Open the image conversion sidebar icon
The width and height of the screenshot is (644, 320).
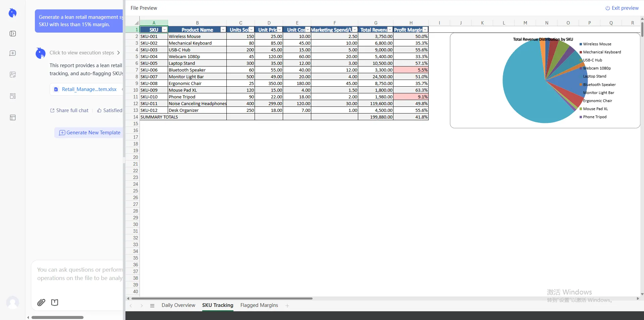click(x=13, y=75)
